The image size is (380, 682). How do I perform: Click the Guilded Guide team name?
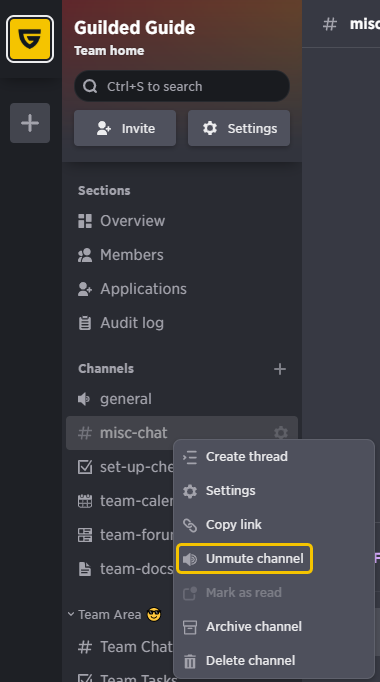(x=134, y=28)
